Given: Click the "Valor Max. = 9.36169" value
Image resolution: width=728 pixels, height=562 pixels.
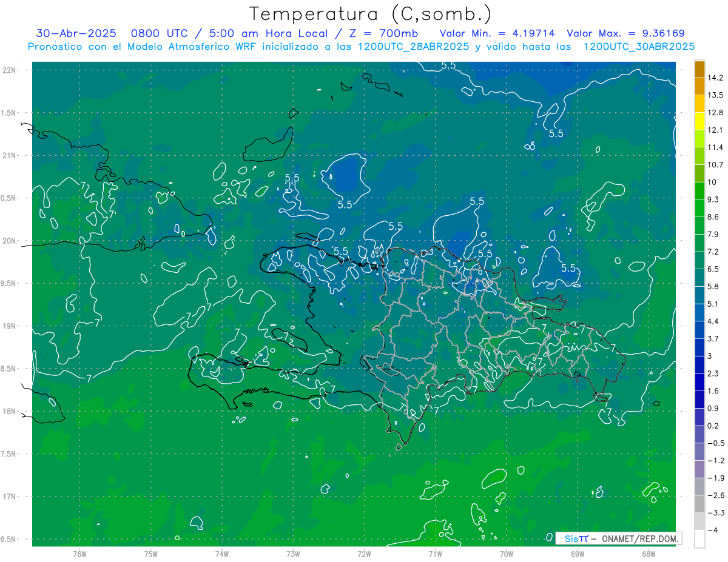Looking at the screenshot, I should click(x=625, y=33).
